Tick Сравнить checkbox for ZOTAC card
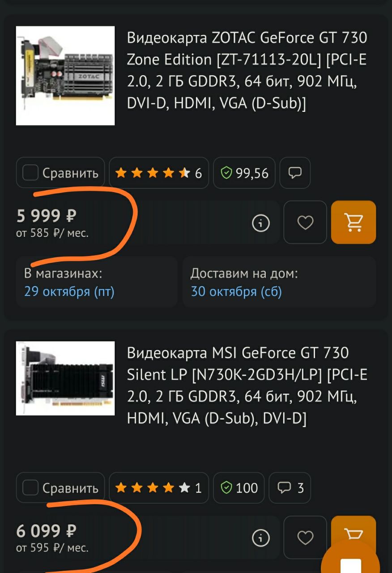The height and width of the screenshot is (573, 392). (x=60, y=173)
